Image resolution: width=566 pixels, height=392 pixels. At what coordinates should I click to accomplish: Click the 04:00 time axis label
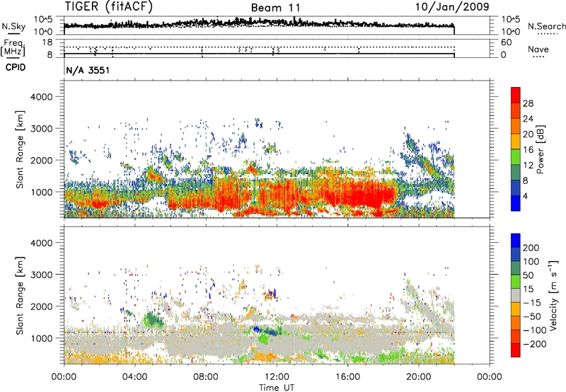click(135, 377)
